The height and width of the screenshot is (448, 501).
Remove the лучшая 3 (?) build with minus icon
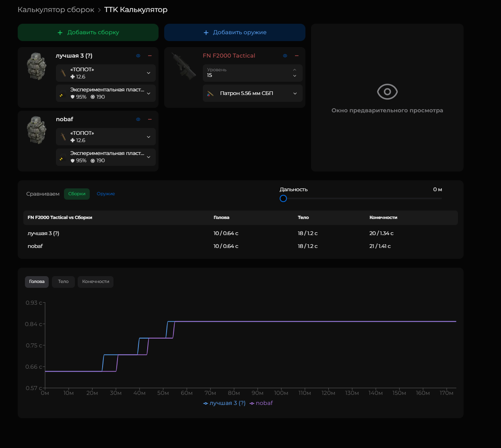[150, 56]
